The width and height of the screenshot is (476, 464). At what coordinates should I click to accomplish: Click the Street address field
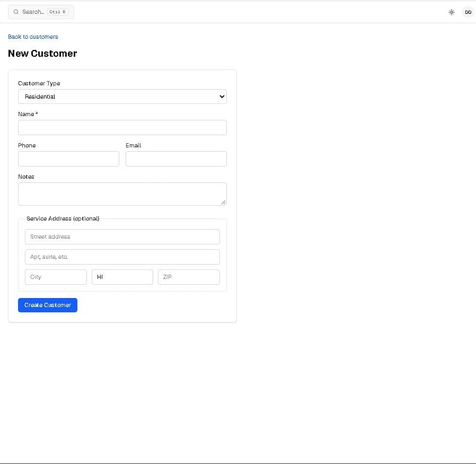point(122,237)
